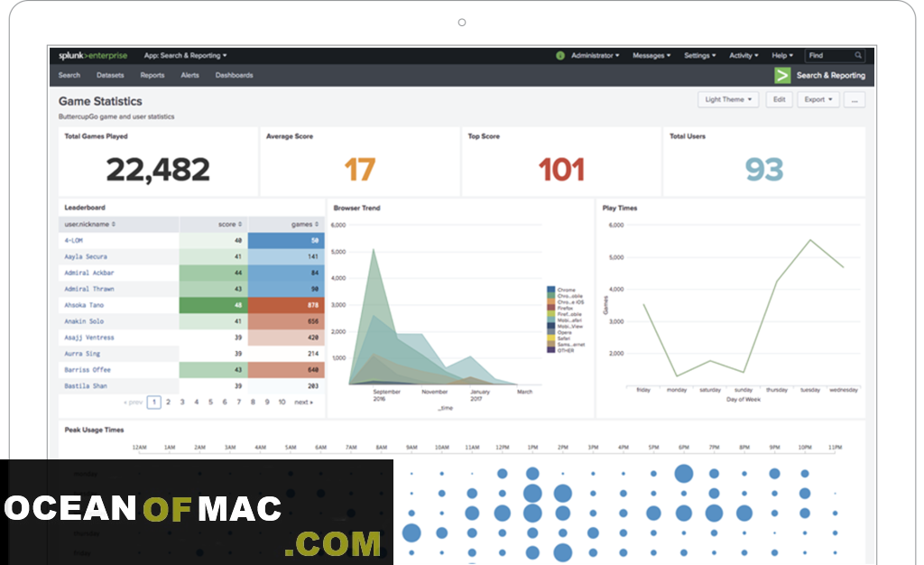924x565 pixels.
Task: Go to leaderboard page 2
Action: (168, 403)
